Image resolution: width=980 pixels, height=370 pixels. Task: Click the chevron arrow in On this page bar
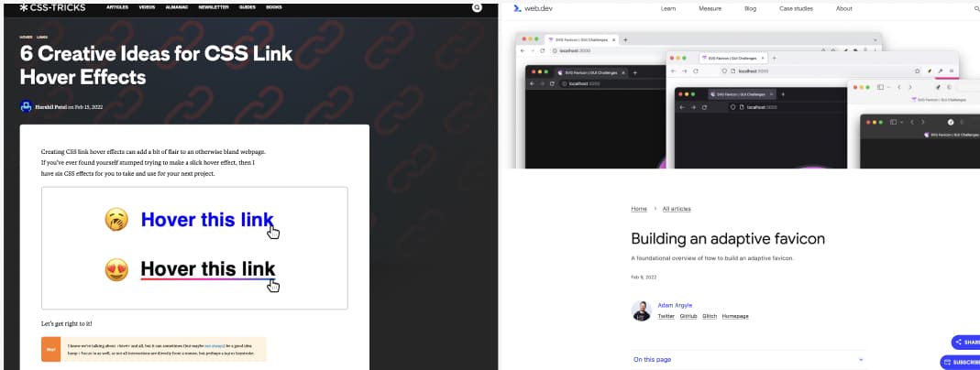pyautogui.click(x=860, y=360)
